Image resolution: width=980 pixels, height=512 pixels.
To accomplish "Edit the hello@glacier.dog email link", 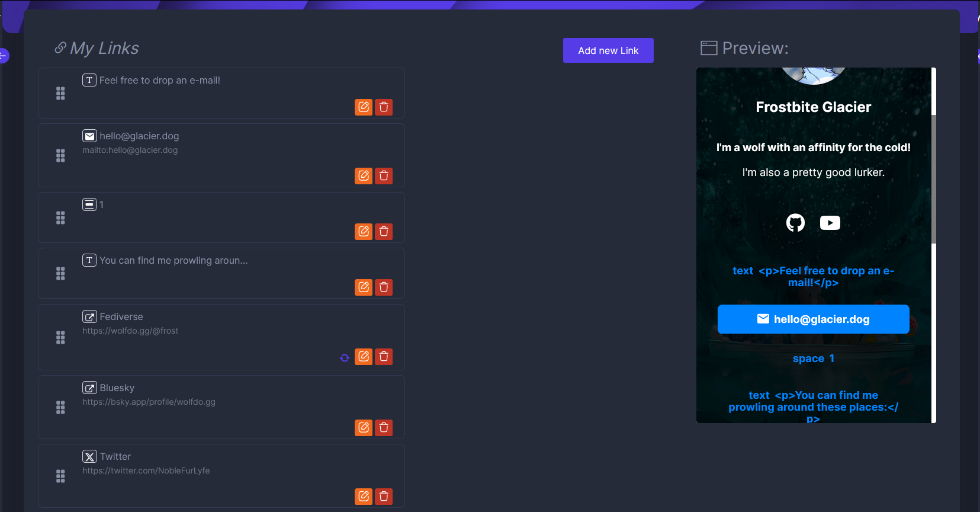I will click(x=364, y=175).
